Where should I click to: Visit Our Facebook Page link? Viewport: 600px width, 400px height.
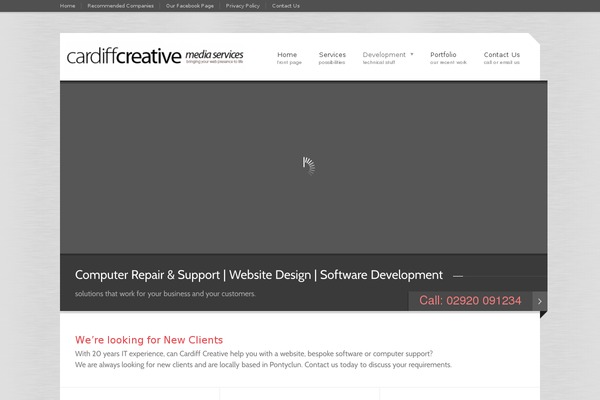(190, 6)
